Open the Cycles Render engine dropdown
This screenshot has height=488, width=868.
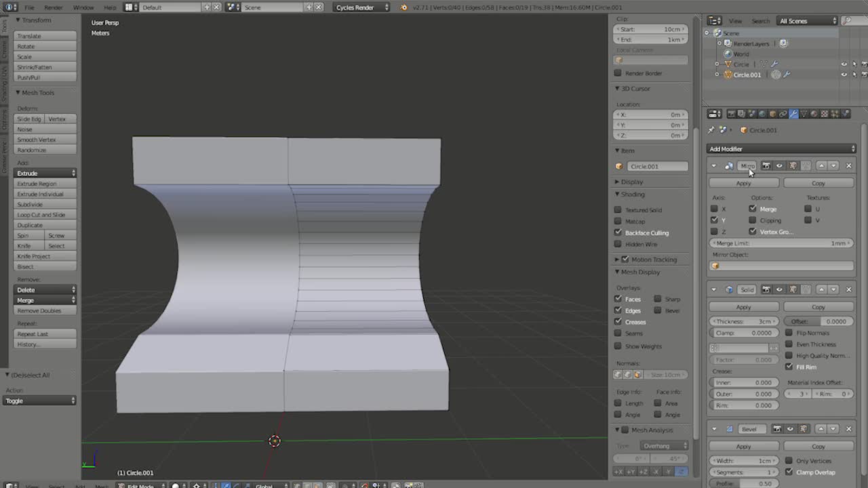tap(362, 7)
